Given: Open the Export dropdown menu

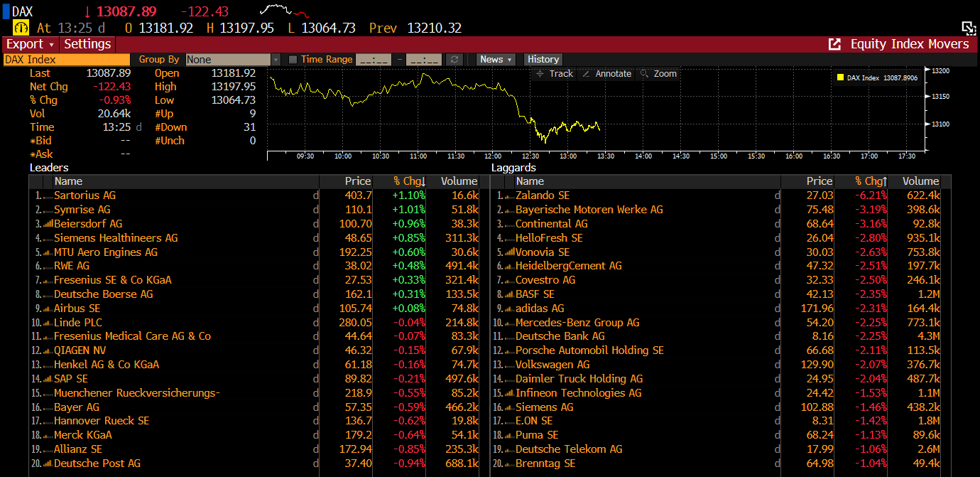Looking at the screenshot, I should [31, 44].
